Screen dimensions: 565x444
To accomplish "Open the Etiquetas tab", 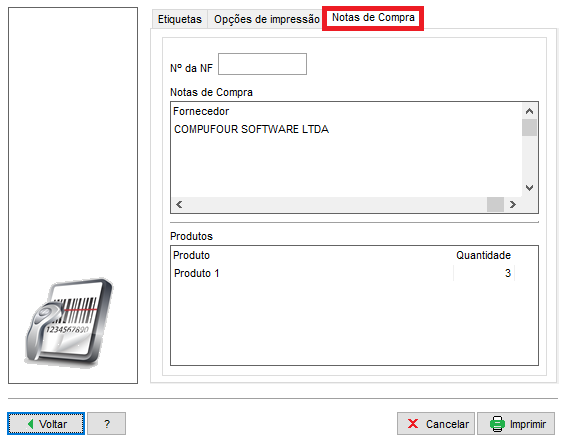I will (x=179, y=19).
